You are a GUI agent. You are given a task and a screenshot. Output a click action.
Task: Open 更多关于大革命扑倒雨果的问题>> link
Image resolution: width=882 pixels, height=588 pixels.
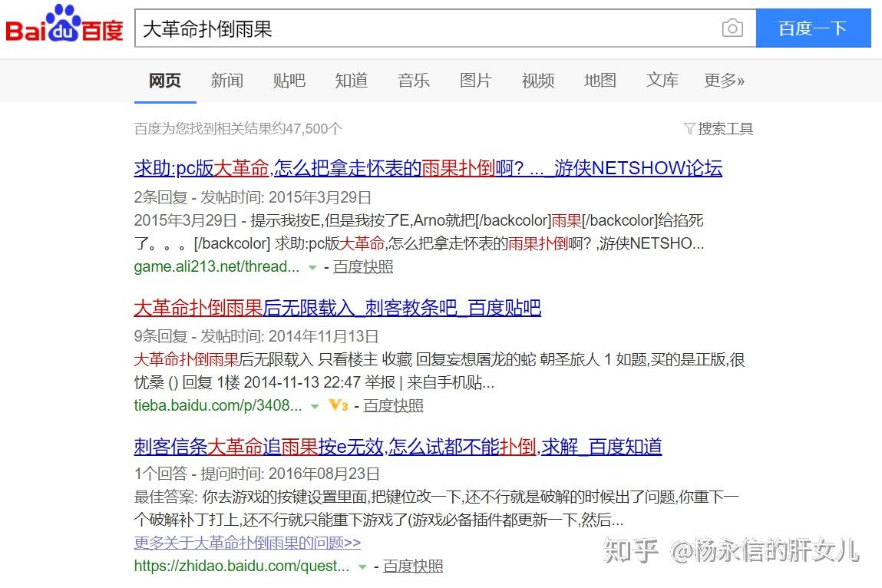(247, 543)
